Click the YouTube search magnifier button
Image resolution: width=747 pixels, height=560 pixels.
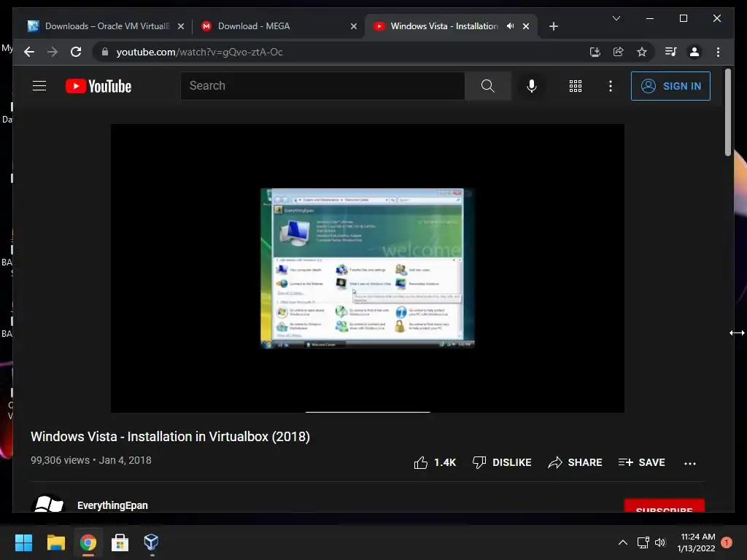[x=487, y=86]
